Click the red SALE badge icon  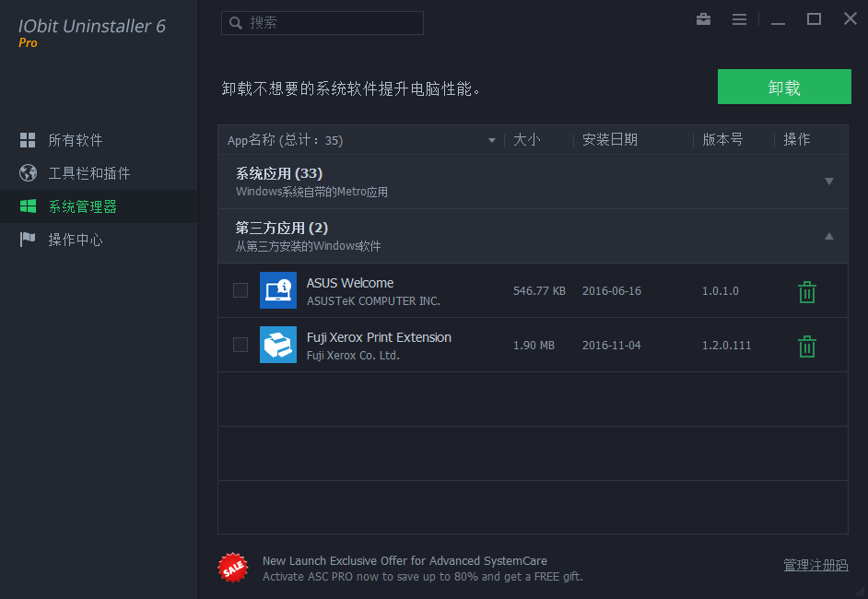[x=233, y=568]
